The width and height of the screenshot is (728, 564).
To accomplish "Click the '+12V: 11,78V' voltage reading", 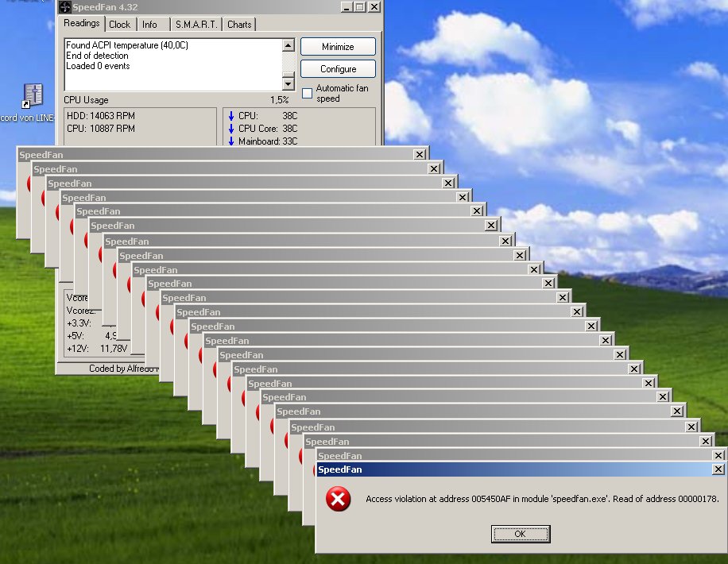I will (x=97, y=348).
